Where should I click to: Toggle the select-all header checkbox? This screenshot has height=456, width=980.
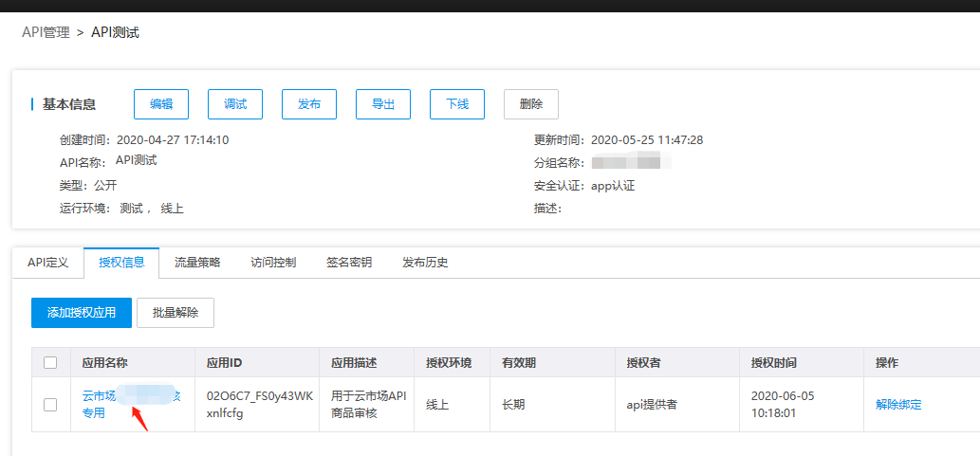click(x=50, y=362)
